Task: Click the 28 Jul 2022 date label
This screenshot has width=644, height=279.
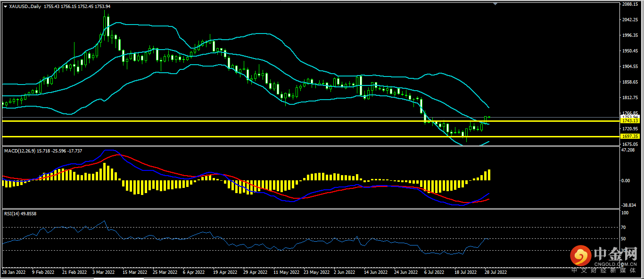Action: (495, 272)
